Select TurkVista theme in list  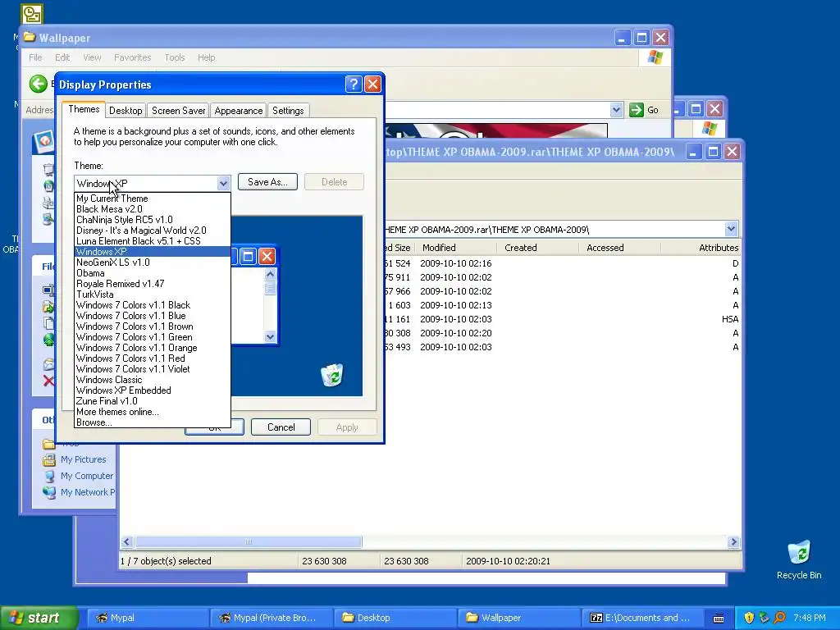click(x=152, y=294)
